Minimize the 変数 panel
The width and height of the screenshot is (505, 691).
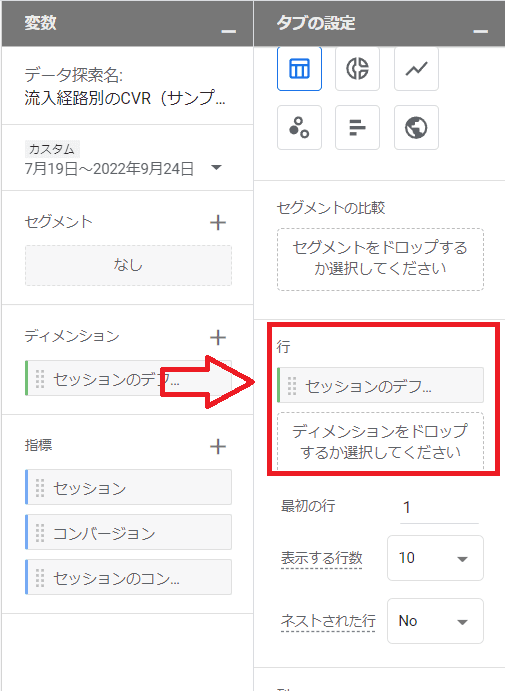pos(228,31)
